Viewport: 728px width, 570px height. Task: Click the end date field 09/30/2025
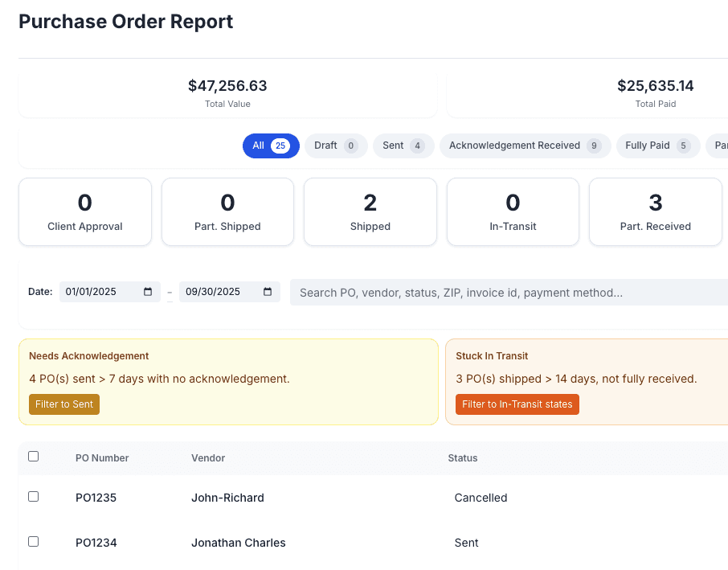tap(230, 292)
